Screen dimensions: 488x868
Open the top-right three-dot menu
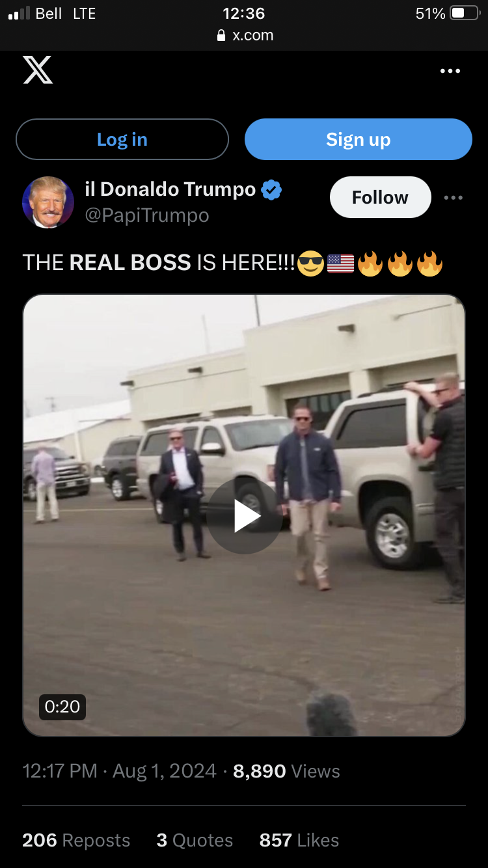[x=450, y=71]
